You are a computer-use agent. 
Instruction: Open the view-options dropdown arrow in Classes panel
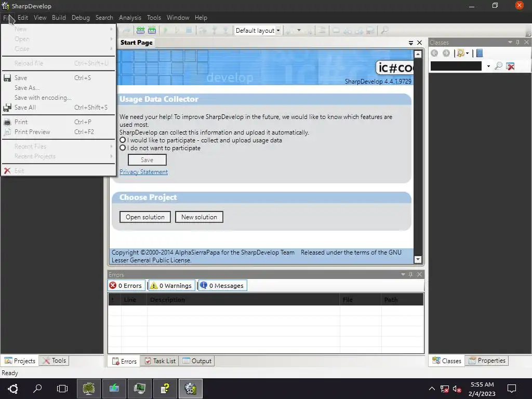point(467,54)
